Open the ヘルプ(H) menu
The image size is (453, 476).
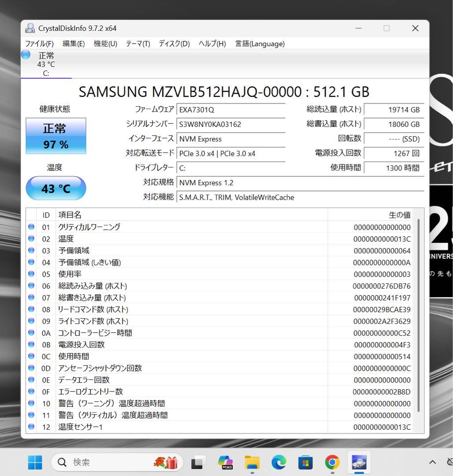(212, 44)
